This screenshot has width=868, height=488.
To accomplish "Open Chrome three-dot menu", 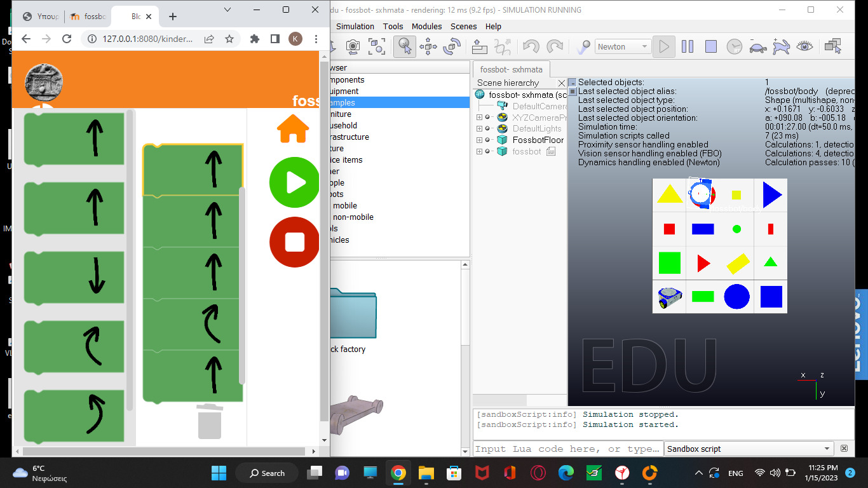I will click(316, 39).
